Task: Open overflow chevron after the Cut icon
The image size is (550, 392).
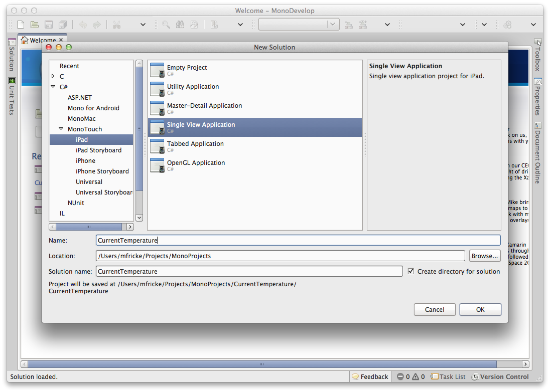Action: tap(143, 25)
